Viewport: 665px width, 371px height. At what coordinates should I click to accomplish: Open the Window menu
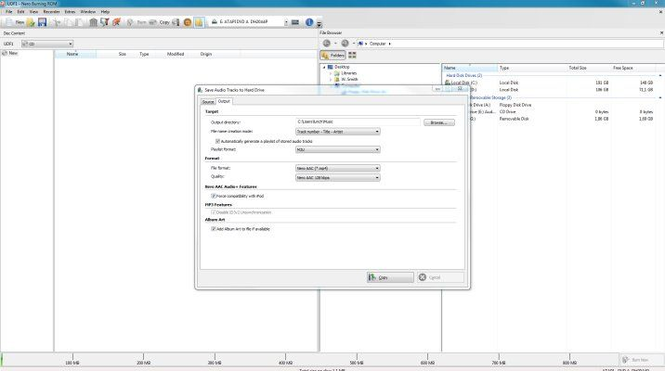click(88, 12)
